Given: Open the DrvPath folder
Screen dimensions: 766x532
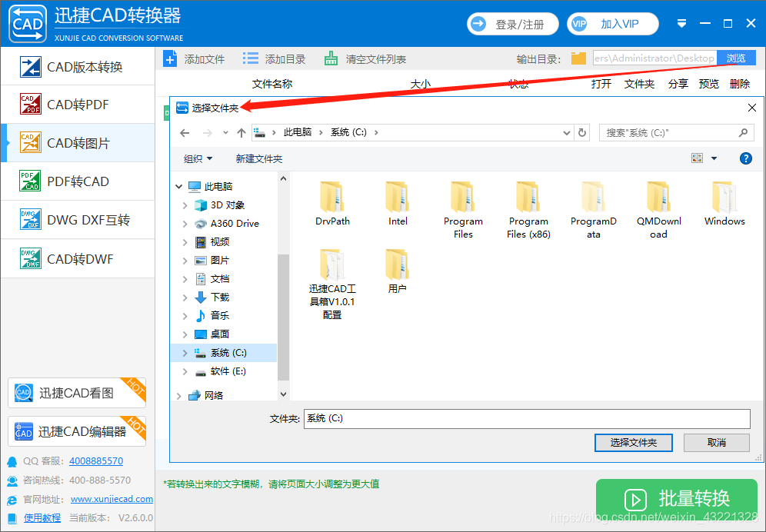Looking at the screenshot, I should point(333,203).
